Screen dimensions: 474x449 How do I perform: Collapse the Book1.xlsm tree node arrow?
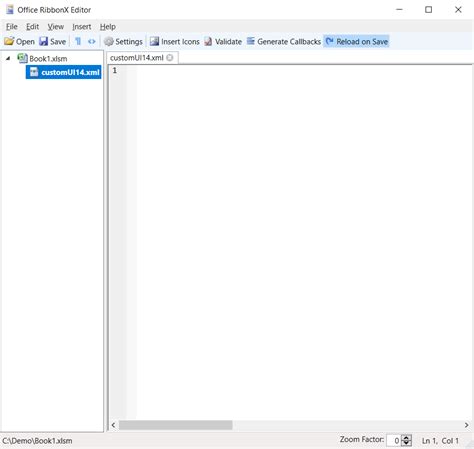click(x=8, y=58)
